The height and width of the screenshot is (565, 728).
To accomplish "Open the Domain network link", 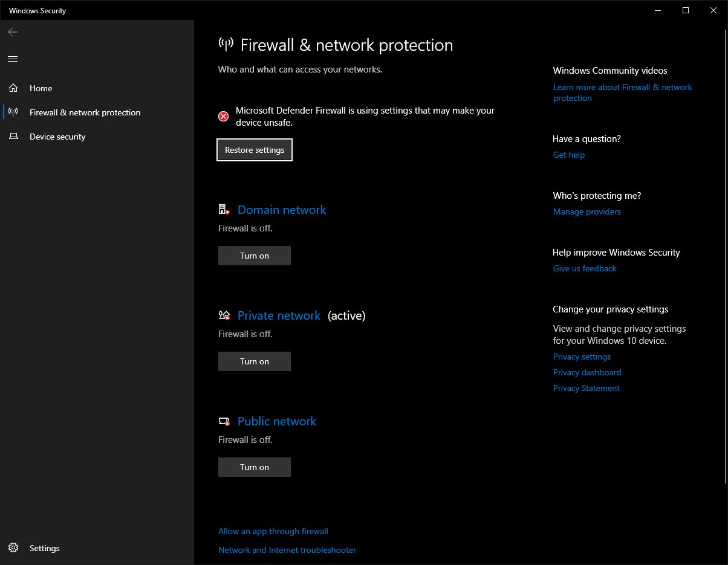I will coord(282,210).
